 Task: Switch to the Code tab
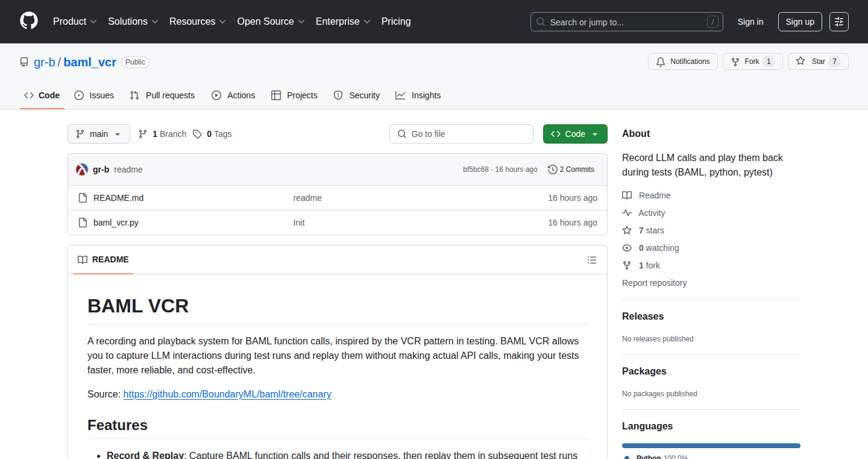coord(42,95)
